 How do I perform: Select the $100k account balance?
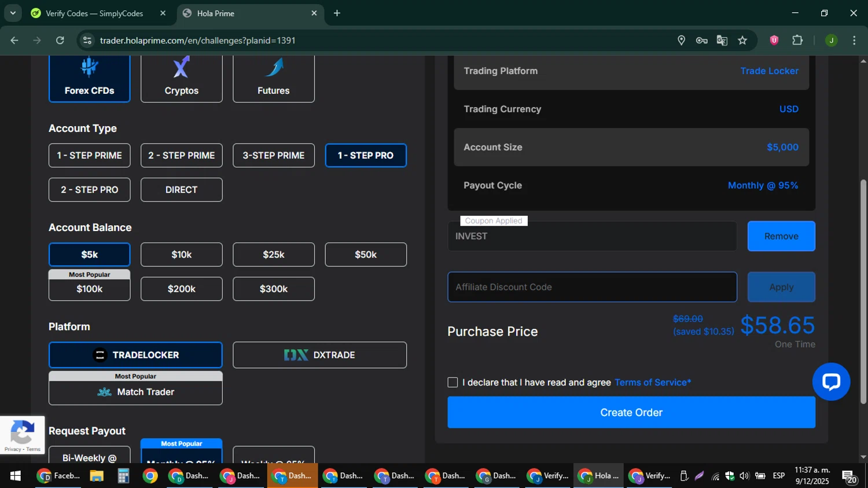(x=90, y=289)
